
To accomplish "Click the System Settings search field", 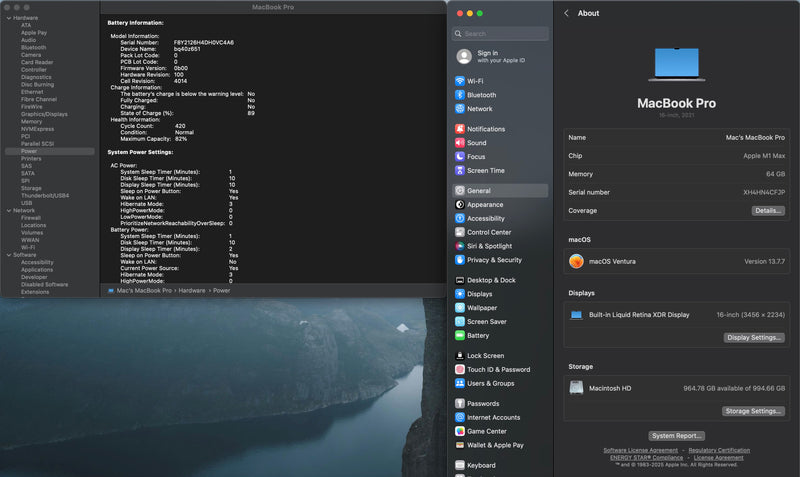I will point(502,33).
